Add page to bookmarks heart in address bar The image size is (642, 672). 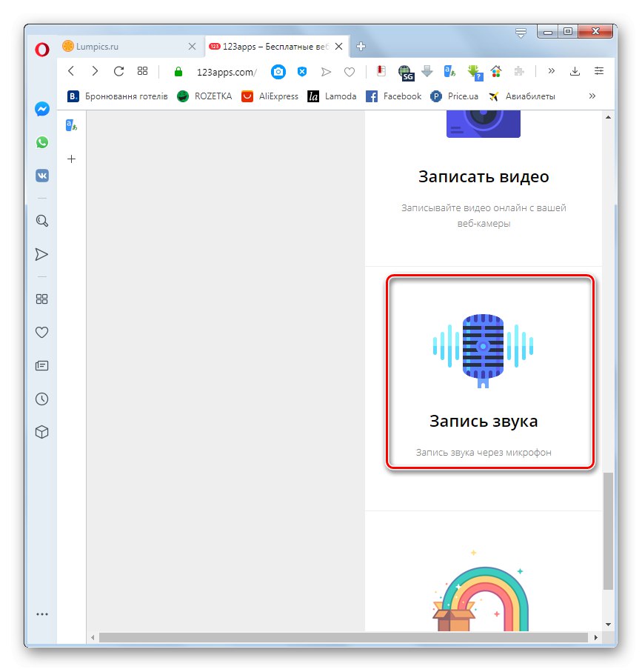click(x=350, y=72)
